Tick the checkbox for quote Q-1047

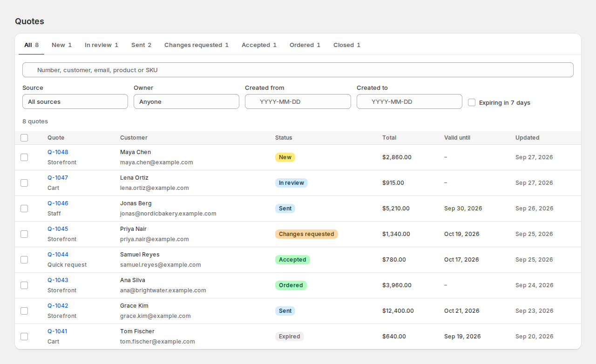click(24, 183)
